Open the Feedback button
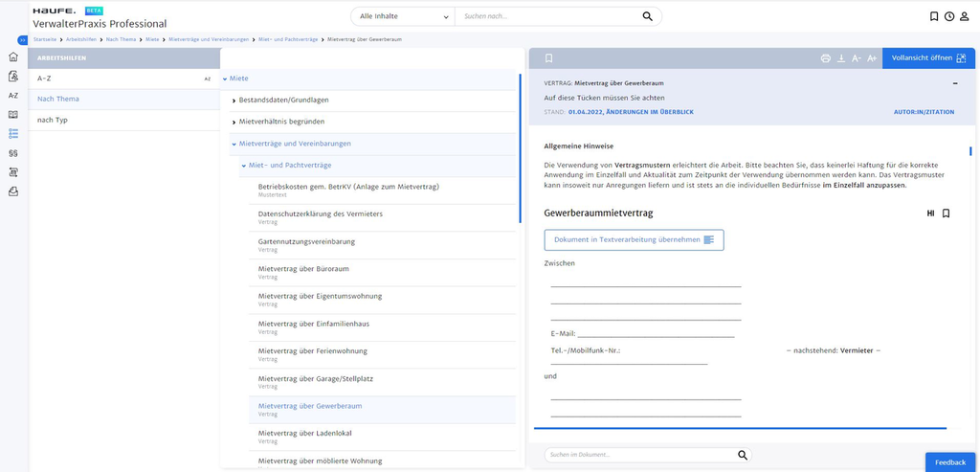980x472 pixels. 950,462
